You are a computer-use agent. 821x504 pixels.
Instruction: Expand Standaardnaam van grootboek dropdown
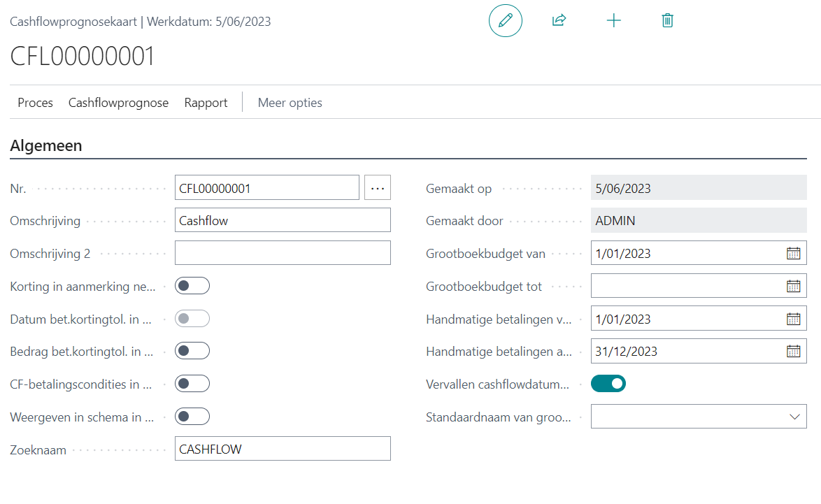pos(794,417)
